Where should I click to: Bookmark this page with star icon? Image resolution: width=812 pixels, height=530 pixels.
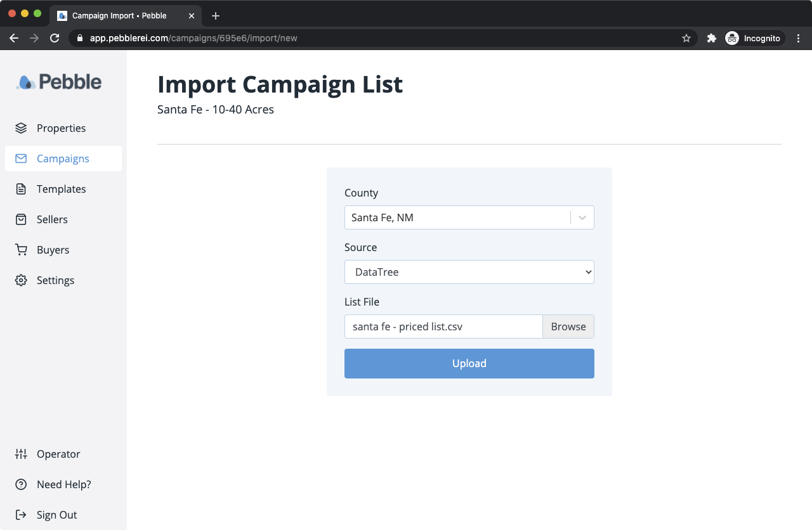[x=686, y=38]
